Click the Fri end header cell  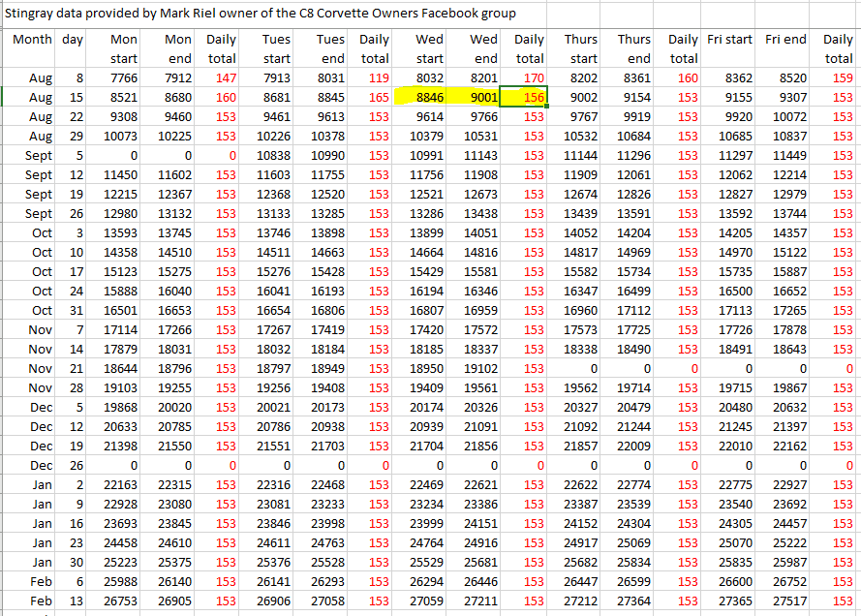784,40
